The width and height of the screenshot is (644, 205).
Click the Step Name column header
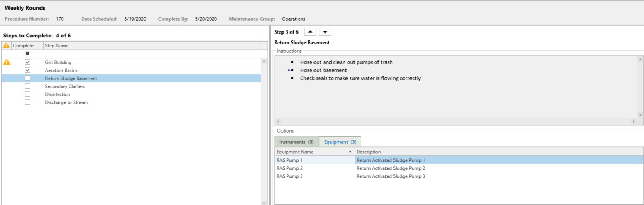tap(152, 46)
